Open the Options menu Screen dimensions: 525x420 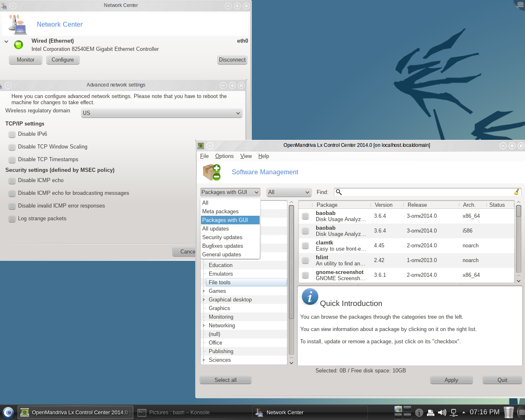224,156
